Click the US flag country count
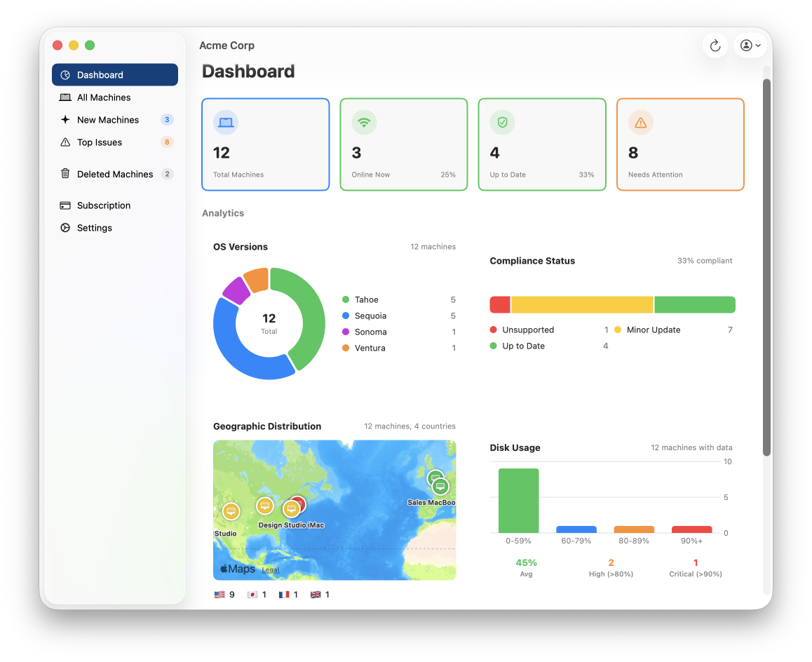The image size is (812, 662). click(224, 595)
